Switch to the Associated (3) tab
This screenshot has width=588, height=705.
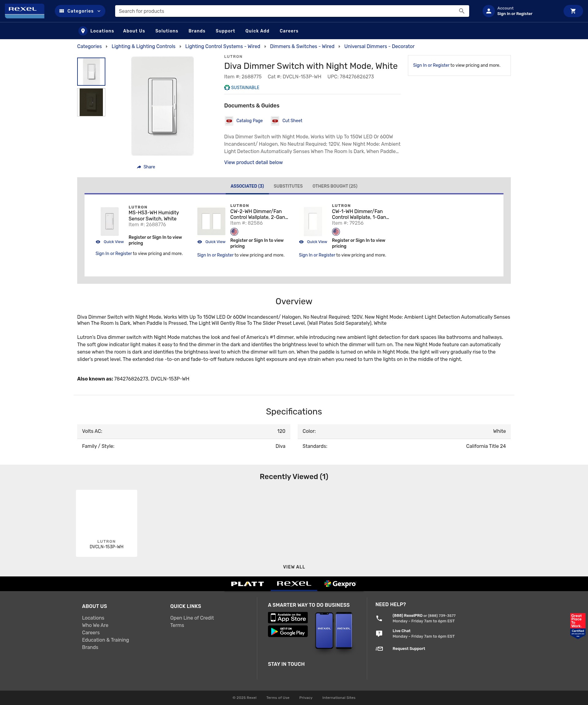coord(247,186)
